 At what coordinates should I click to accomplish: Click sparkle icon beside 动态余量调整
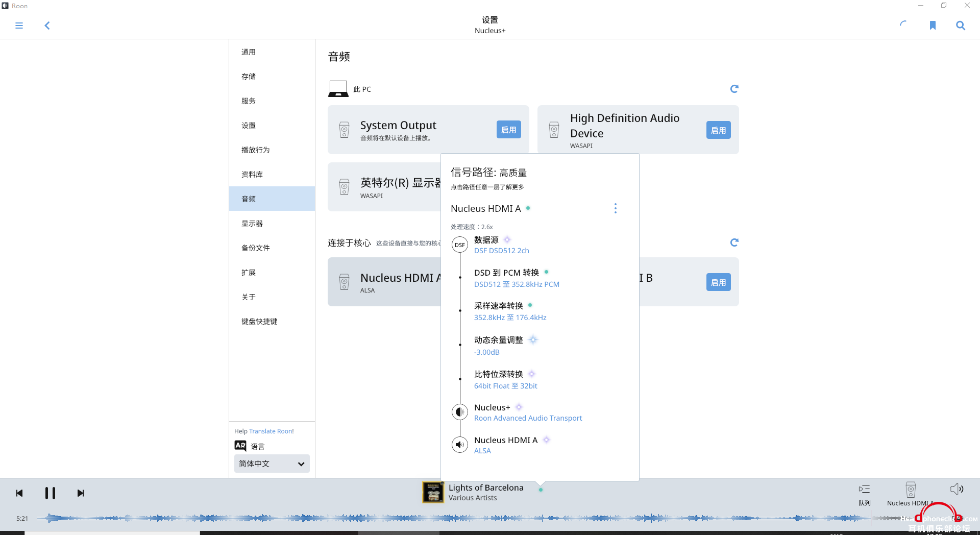(x=533, y=340)
